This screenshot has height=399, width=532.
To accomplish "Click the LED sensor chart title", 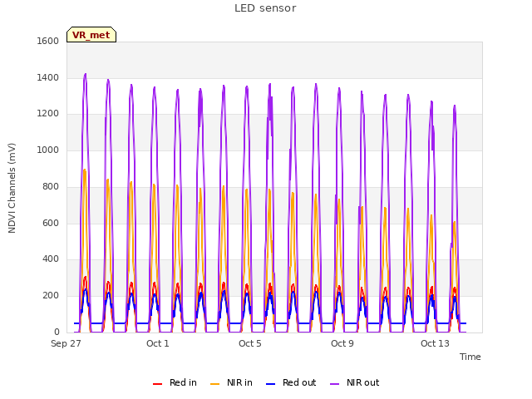I will tap(265, 8).
